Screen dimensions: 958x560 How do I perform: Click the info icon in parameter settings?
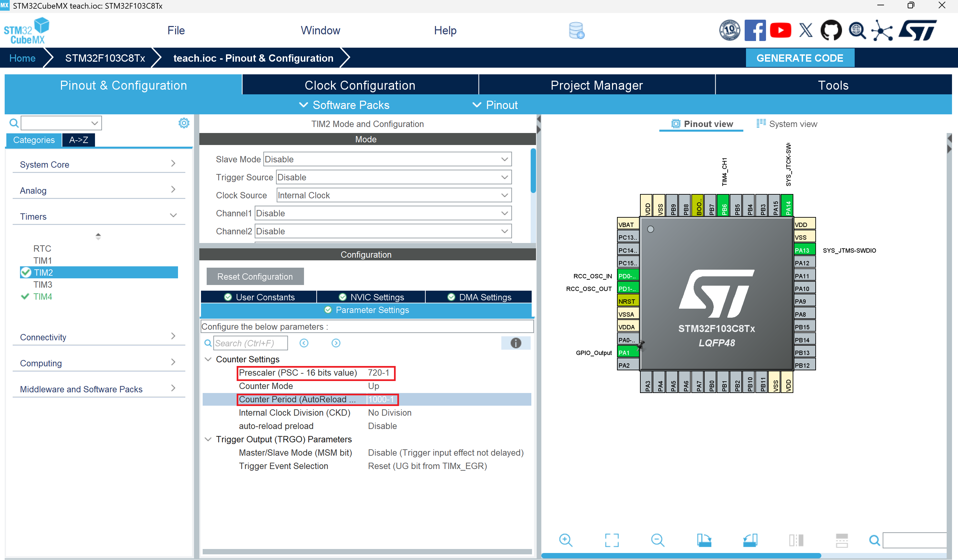click(x=515, y=343)
